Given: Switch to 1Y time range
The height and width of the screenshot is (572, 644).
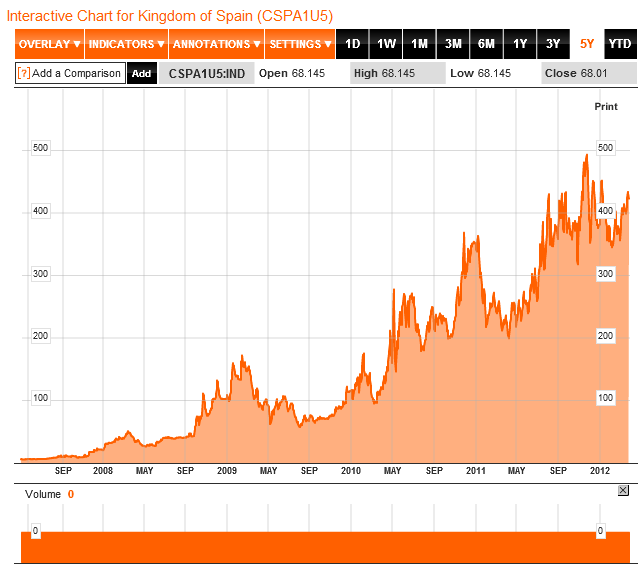Looking at the screenshot, I should (519, 44).
